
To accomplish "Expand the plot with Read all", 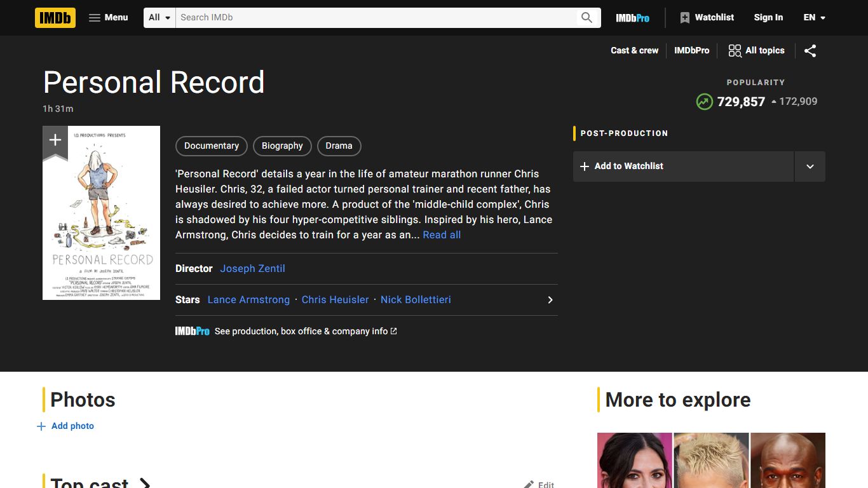I will 442,235.
